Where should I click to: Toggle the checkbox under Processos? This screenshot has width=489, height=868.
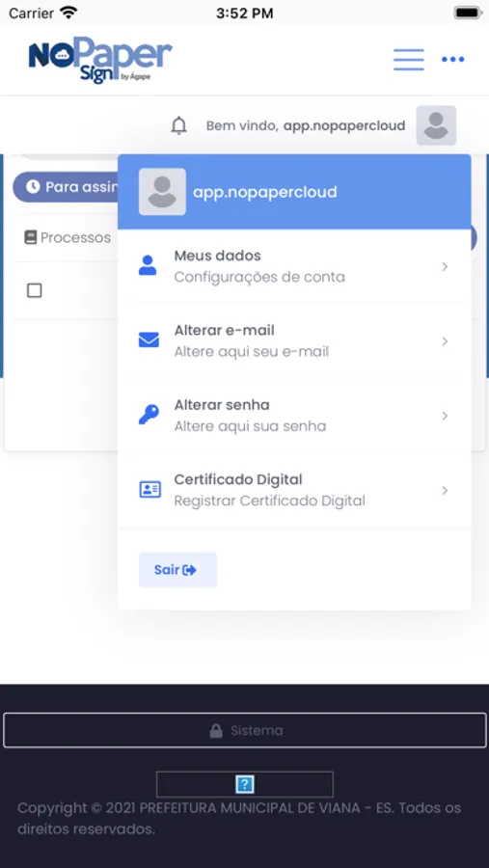pos(35,290)
